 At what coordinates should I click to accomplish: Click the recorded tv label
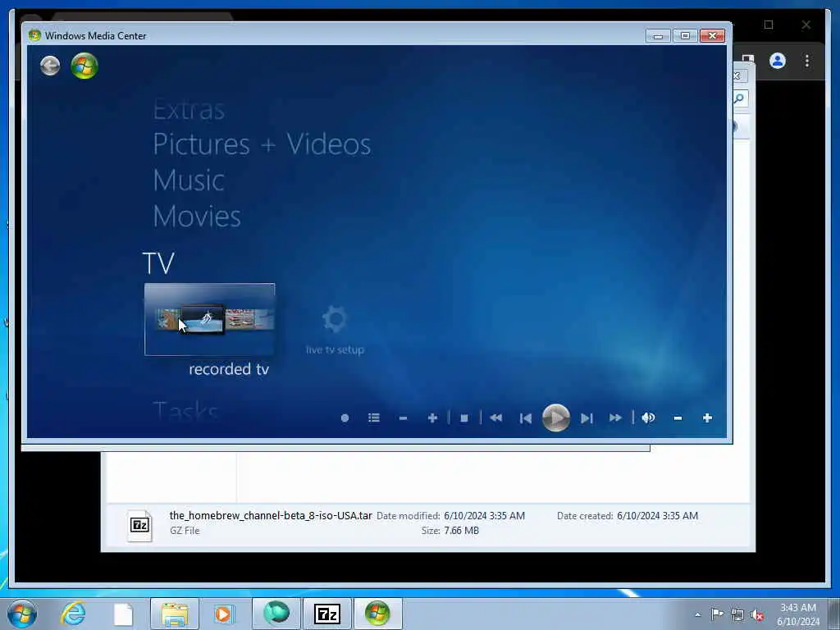click(229, 369)
